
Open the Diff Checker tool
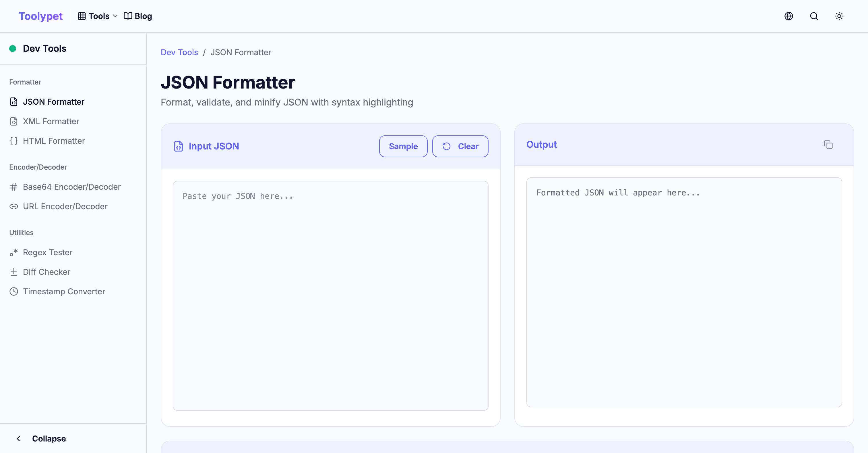pyautogui.click(x=46, y=272)
